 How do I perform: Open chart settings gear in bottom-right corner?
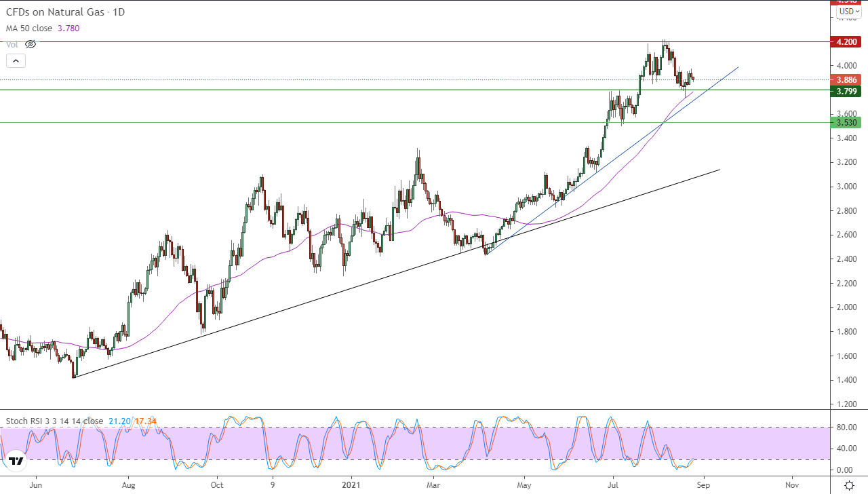click(849, 485)
